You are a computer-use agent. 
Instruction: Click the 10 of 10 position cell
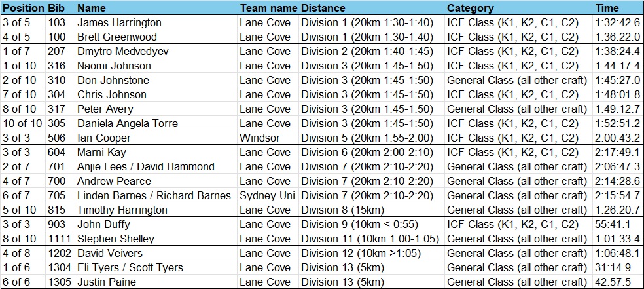(23, 123)
